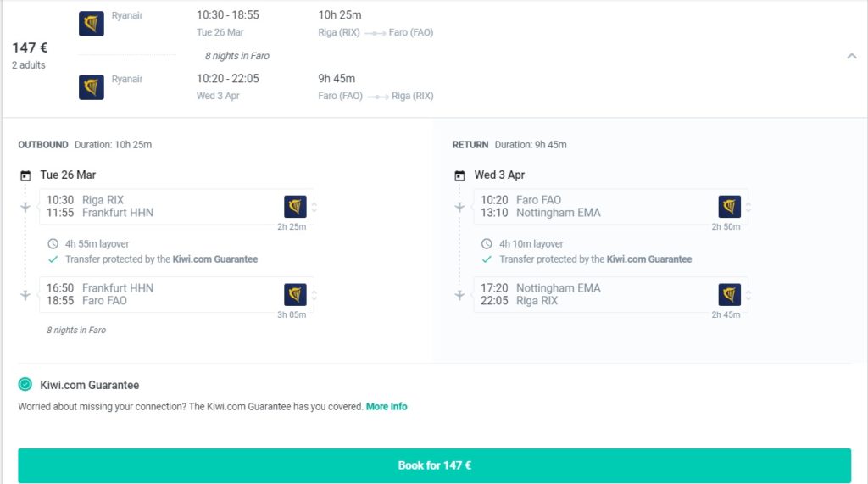
Task: Click the Ryanair logo for the 10:20 - 22:05 flight
Action: (92, 87)
